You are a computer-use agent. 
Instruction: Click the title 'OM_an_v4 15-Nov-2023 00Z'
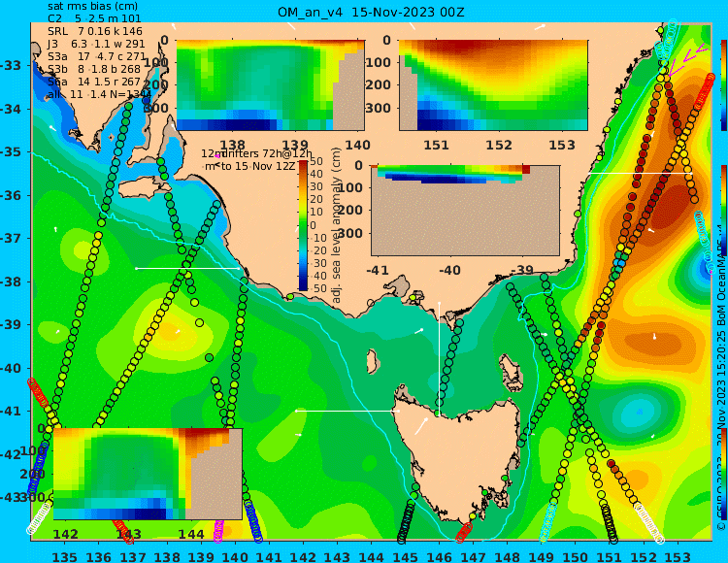pos(371,12)
